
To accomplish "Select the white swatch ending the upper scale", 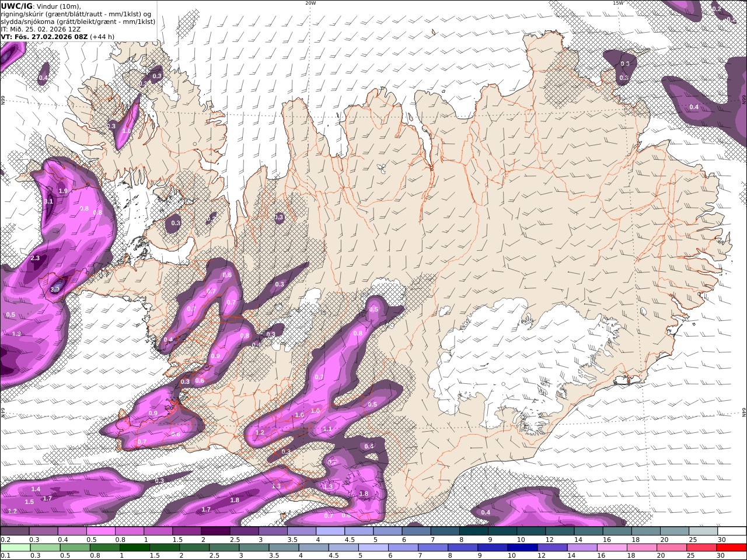I will pyautogui.click(x=732, y=531).
